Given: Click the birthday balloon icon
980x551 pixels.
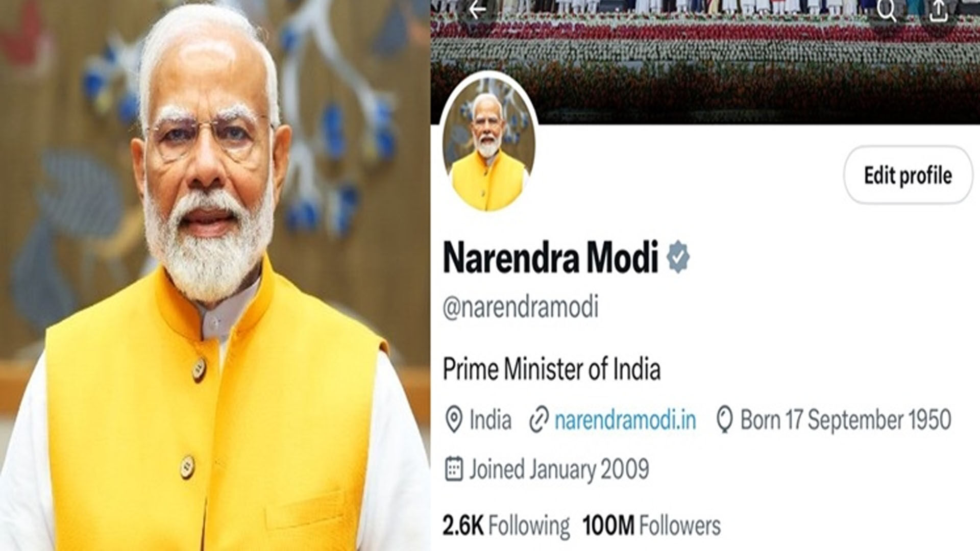Looking at the screenshot, I should click(x=725, y=420).
